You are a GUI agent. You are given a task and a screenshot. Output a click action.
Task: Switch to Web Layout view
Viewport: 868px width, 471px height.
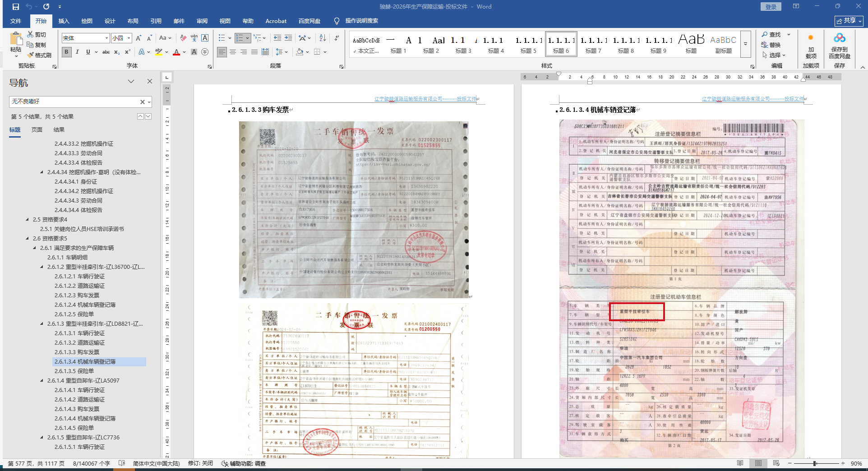(x=776, y=463)
